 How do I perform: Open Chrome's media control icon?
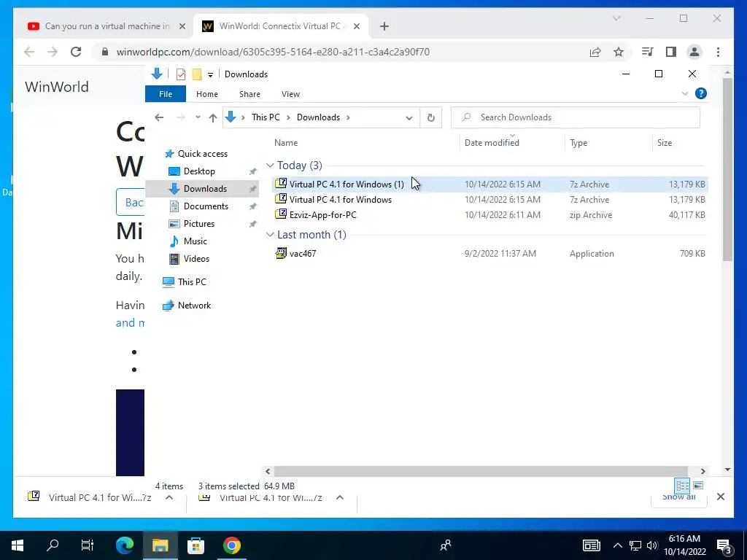(648, 52)
